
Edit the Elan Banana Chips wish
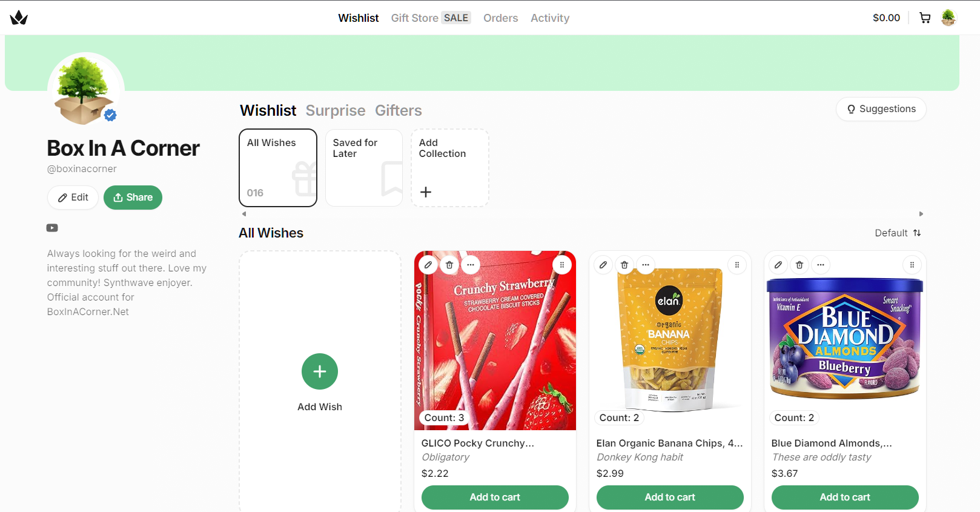603,265
